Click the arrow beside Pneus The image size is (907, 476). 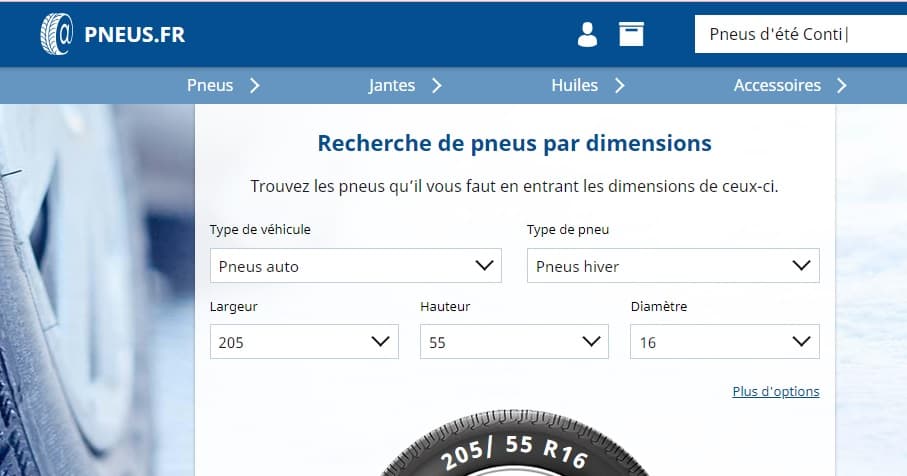pos(255,86)
